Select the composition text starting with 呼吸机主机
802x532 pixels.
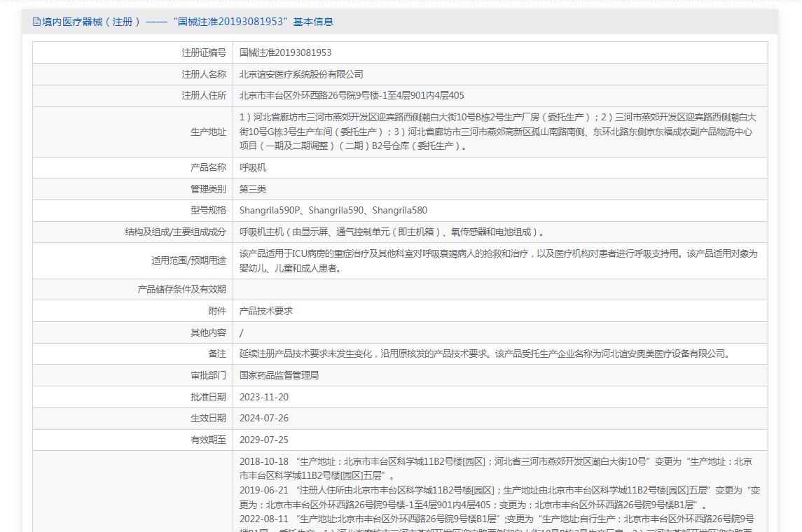point(392,232)
